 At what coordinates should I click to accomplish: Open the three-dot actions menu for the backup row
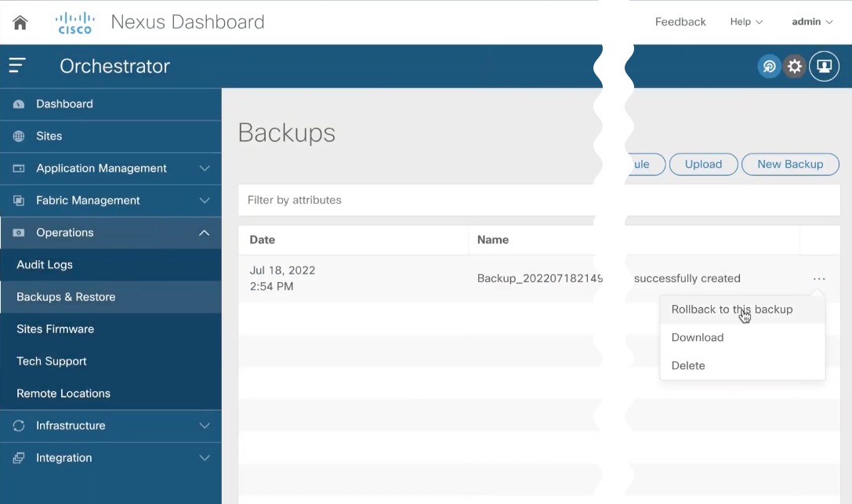coord(819,278)
